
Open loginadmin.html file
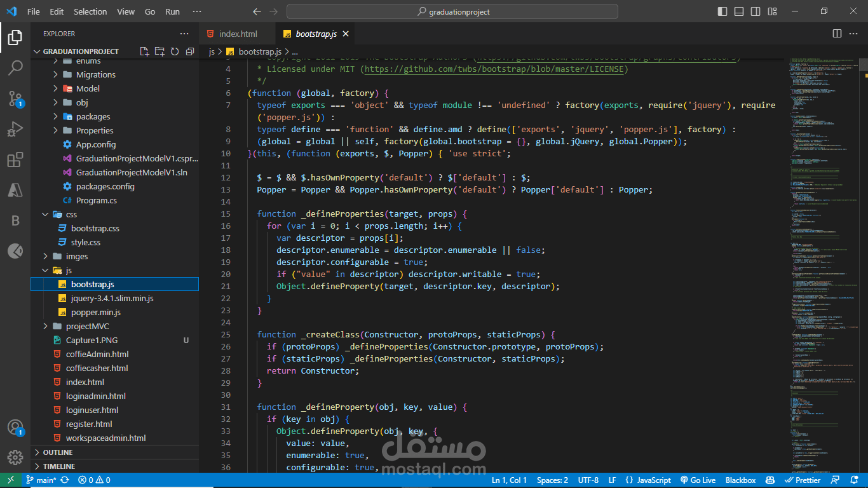click(114, 396)
